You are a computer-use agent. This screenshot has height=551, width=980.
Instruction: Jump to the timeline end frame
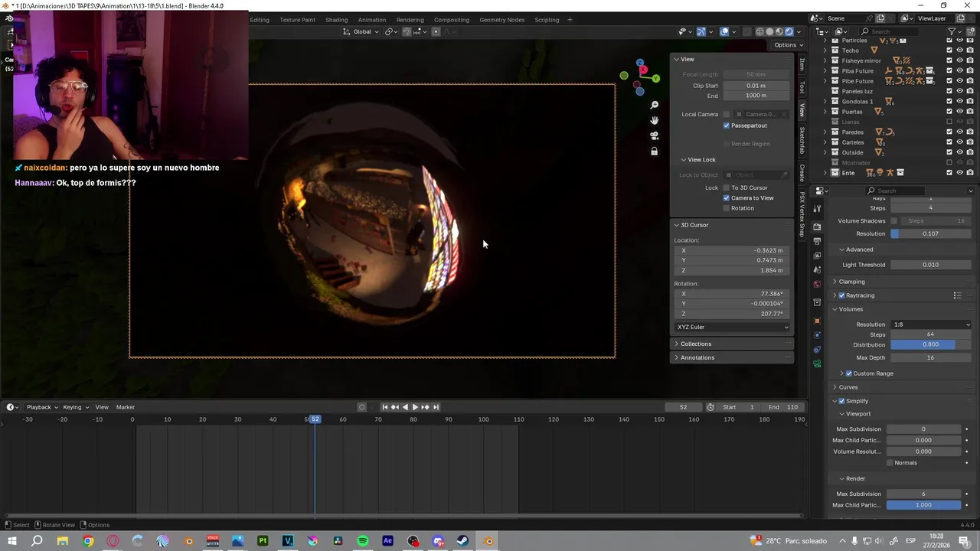point(436,407)
